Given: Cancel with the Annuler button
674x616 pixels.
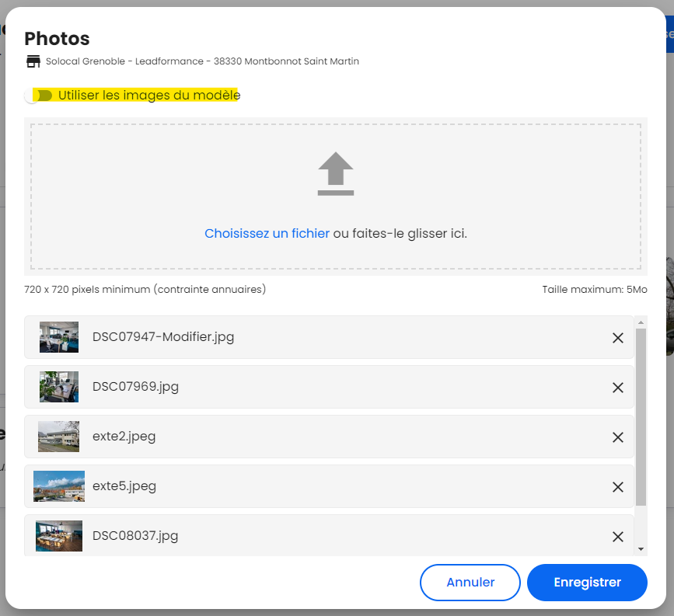Looking at the screenshot, I should 470,583.
